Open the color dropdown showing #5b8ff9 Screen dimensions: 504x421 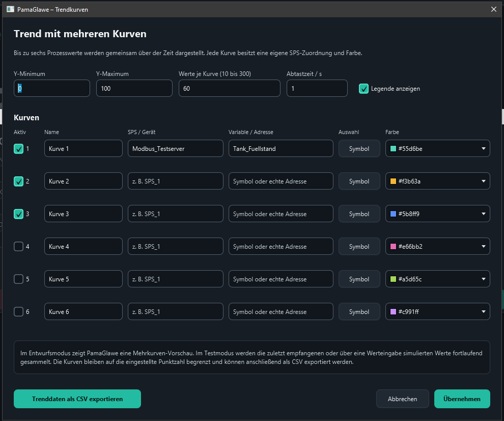click(x=437, y=214)
